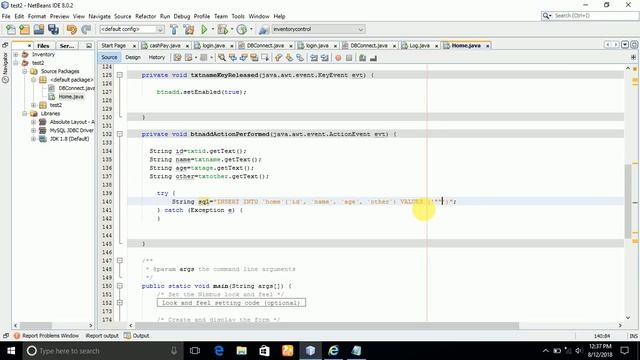
Task: Click the Redo arrow icon
Action: pyautogui.click(x=86, y=29)
